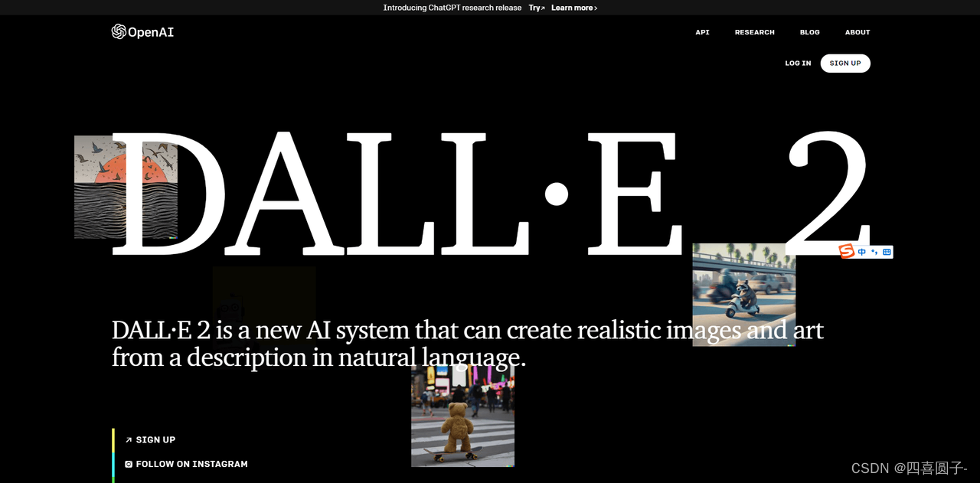Open the BLOG menu item
980x483 pixels.
(810, 32)
